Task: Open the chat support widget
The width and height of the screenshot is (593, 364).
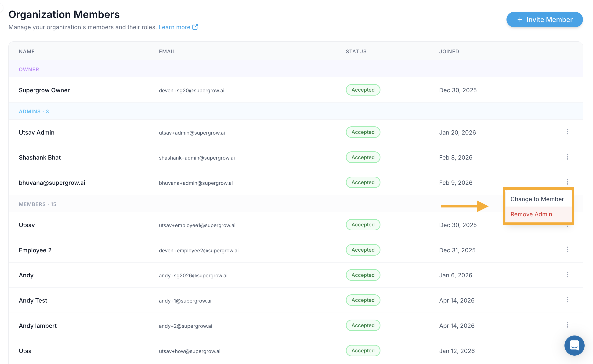Action: point(574,346)
